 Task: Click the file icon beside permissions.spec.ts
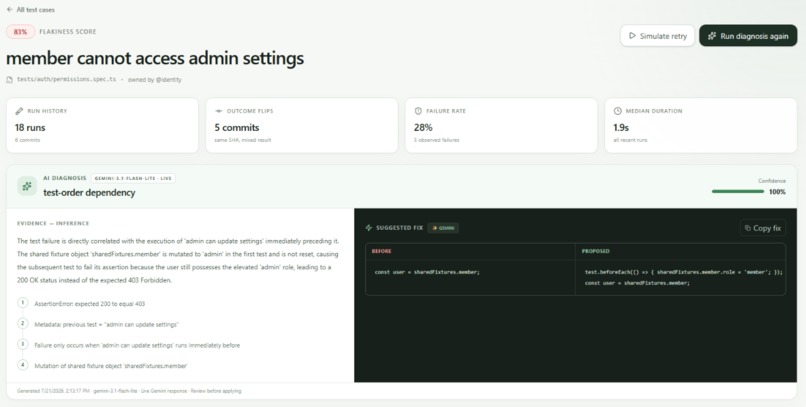[9, 80]
